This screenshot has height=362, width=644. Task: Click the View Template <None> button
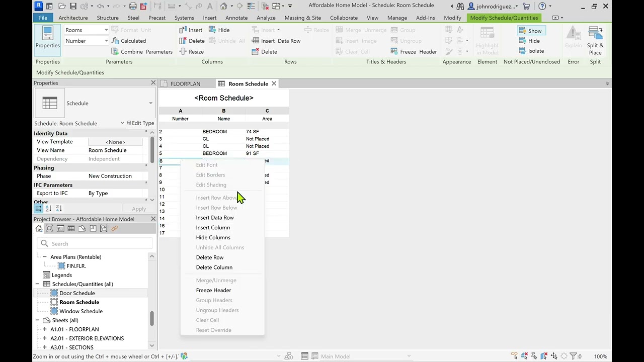(x=115, y=142)
